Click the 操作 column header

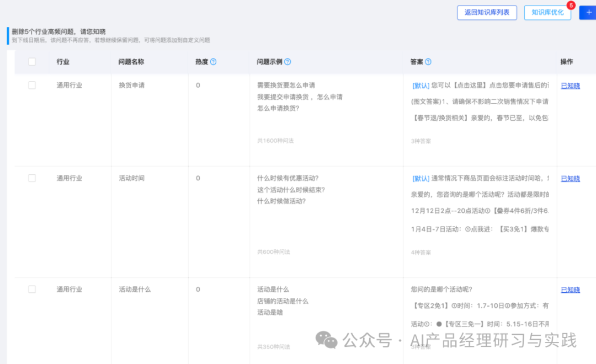pos(567,62)
